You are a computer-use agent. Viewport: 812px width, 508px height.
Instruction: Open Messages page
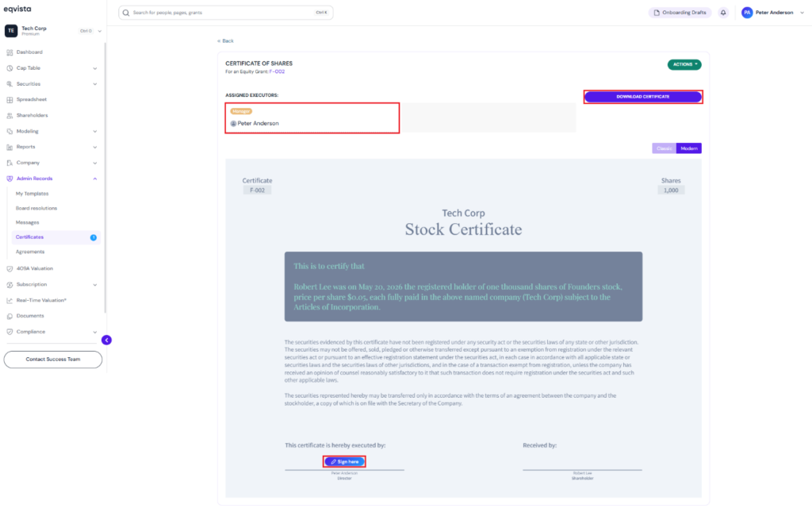[x=28, y=222]
